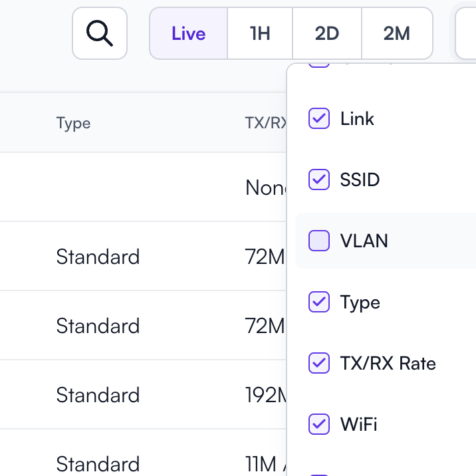Image resolution: width=476 pixels, height=476 pixels.
Task: Switch to the 2M time range
Action: pyautogui.click(x=397, y=33)
